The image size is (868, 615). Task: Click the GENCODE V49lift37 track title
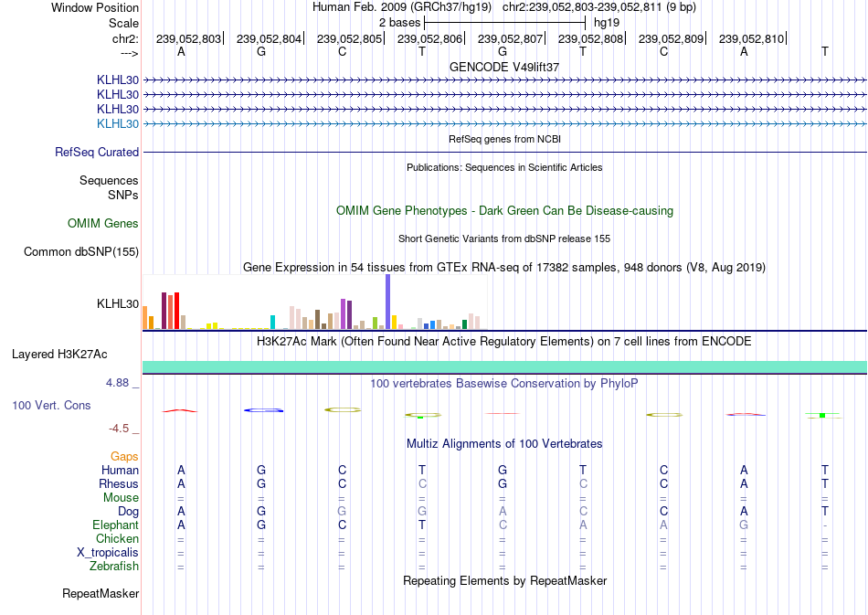(x=504, y=67)
